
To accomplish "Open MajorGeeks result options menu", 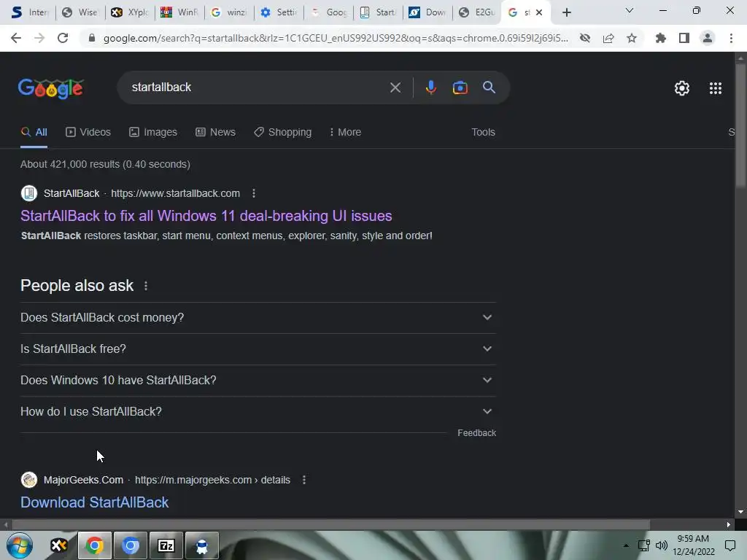I will (304, 480).
